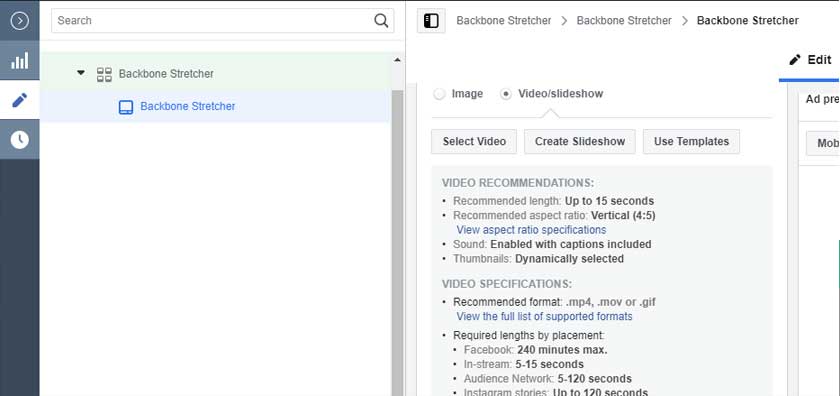Expand the left navigation with the arrow icon

point(20,21)
